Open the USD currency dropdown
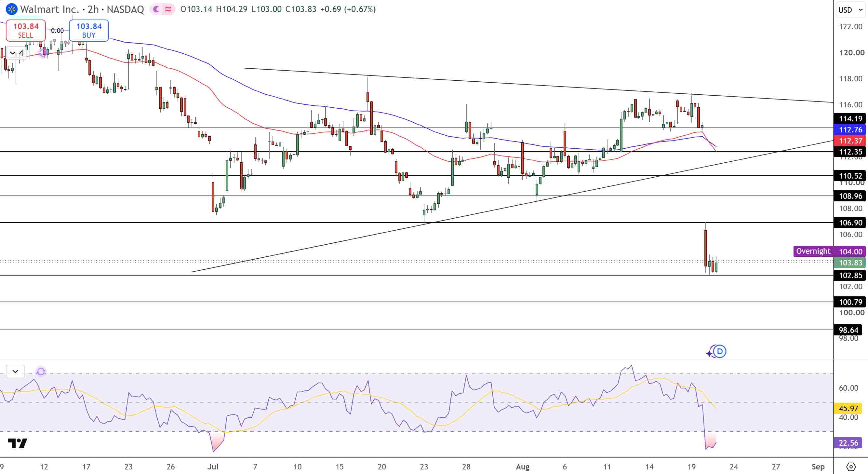 point(850,10)
